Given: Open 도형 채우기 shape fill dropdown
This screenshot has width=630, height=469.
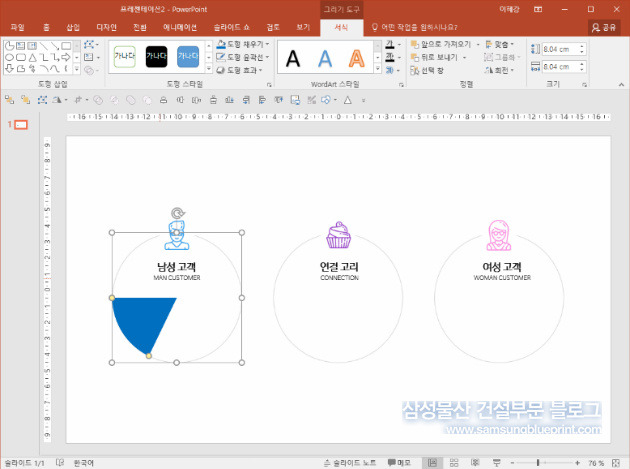Looking at the screenshot, I should tap(243, 44).
